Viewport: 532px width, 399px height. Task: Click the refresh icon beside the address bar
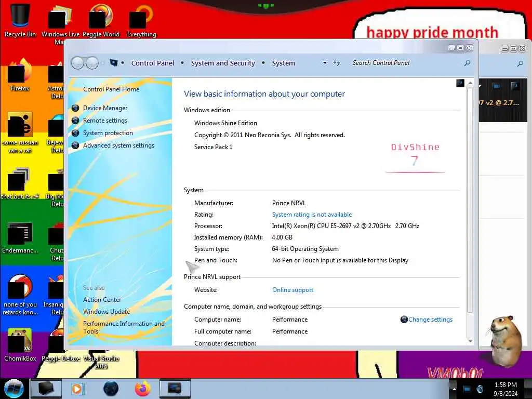click(x=337, y=63)
